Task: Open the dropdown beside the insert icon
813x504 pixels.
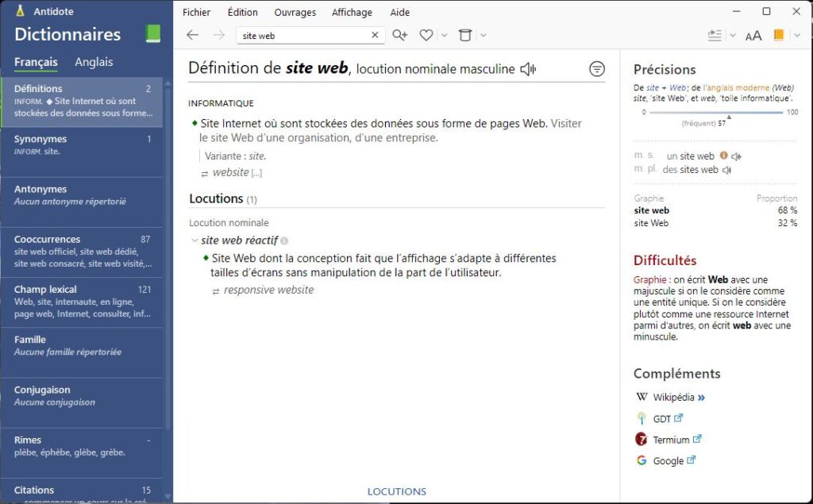Action: [x=733, y=35]
